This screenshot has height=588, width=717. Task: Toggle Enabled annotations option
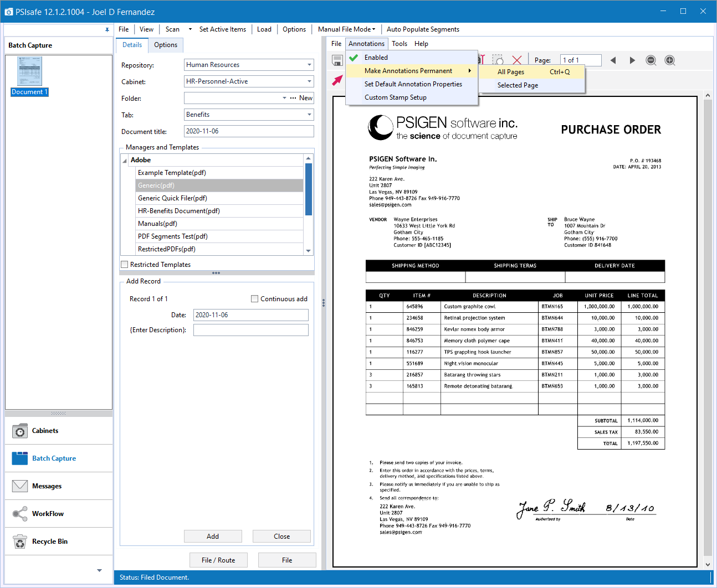coord(412,58)
